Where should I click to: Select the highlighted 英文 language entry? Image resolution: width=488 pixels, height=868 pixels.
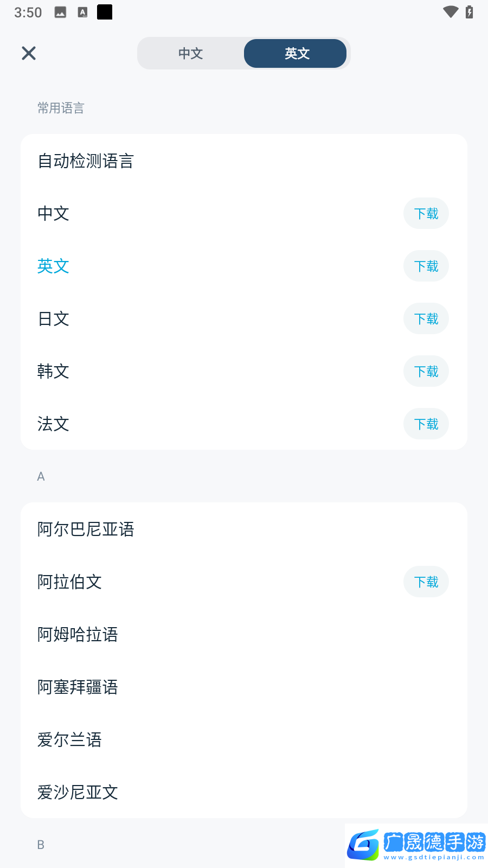54,266
